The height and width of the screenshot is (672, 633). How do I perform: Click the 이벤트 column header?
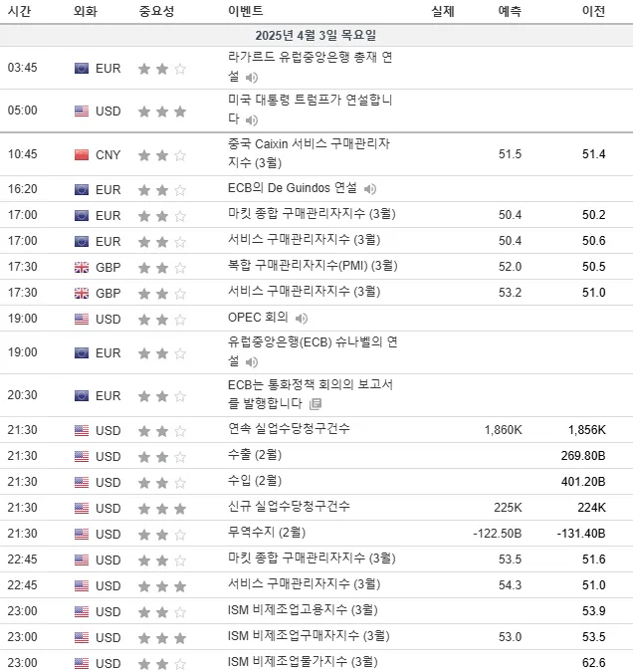point(245,11)
